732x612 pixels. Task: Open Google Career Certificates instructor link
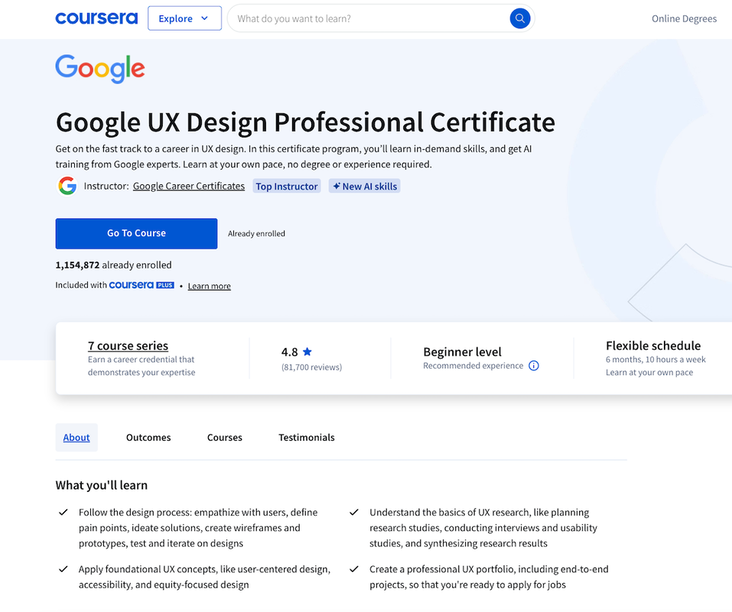pyautogui.click(x=189, y=186)
